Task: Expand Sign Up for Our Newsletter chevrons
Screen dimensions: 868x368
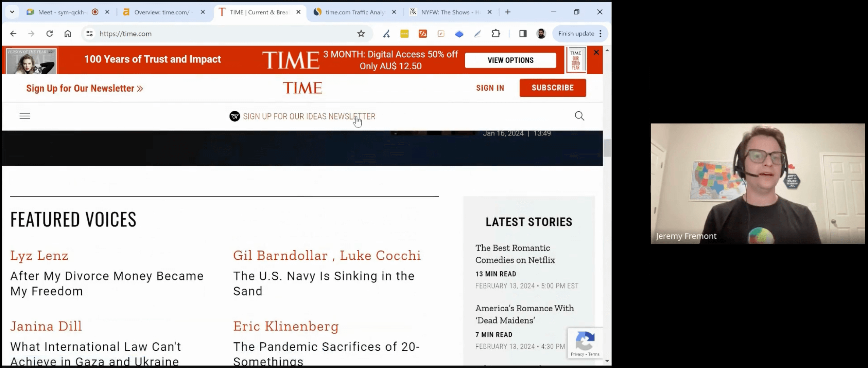Action: [x=140, y=89]
